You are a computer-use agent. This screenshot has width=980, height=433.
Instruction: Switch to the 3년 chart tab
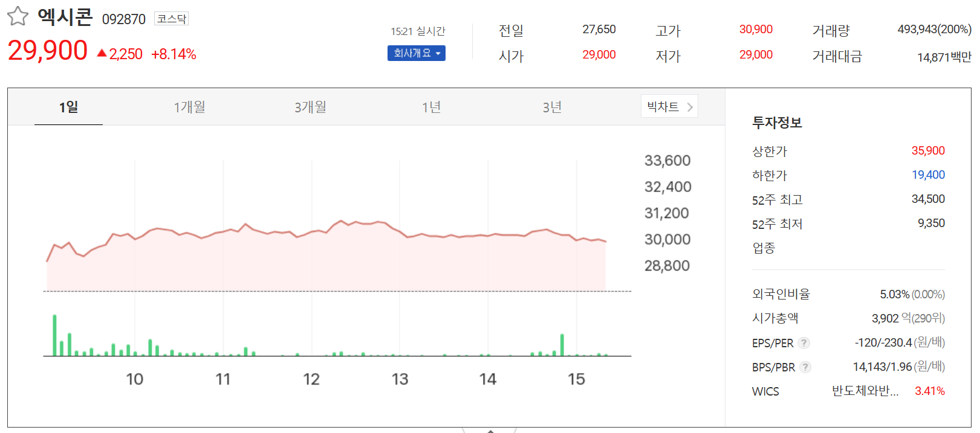552,107
